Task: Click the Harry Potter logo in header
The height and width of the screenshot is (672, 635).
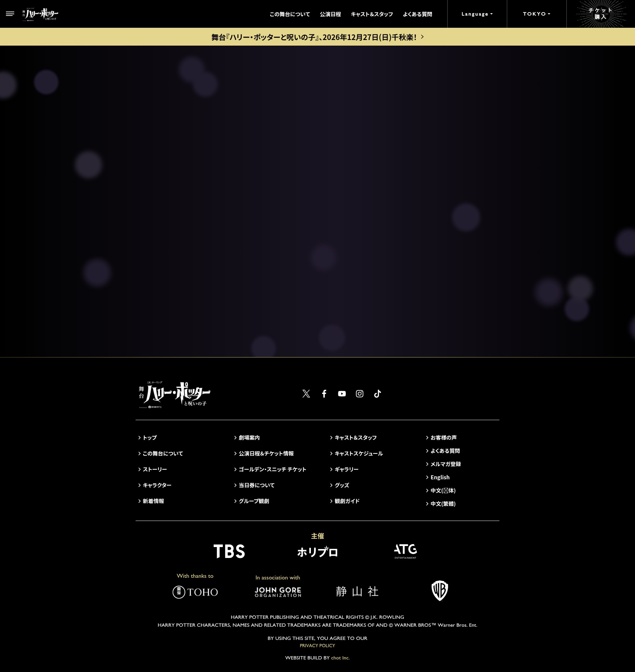Action: [40, 14]
